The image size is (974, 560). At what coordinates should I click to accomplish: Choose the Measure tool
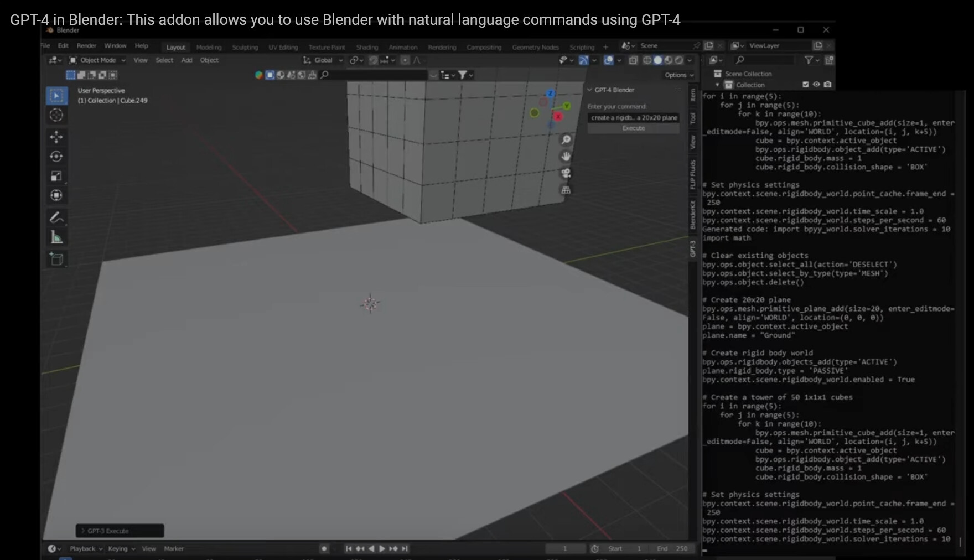pyautogui.click(x=56, y=238)
